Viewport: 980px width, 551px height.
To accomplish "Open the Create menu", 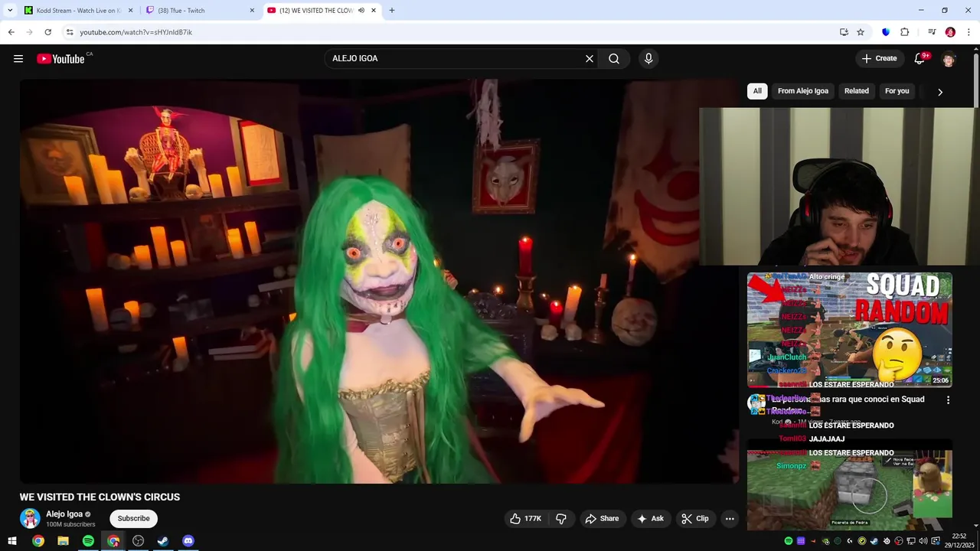I will tap(879, 59).
